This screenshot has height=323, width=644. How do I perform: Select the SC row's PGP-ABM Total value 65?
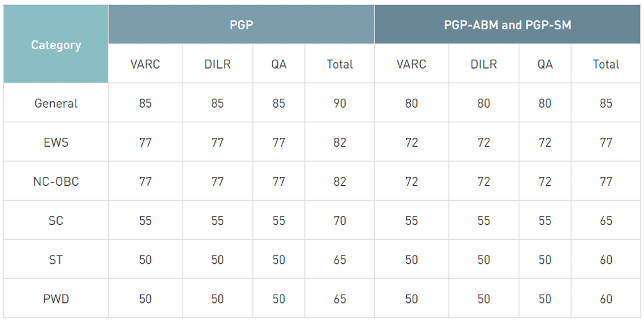tap(606, 220)
